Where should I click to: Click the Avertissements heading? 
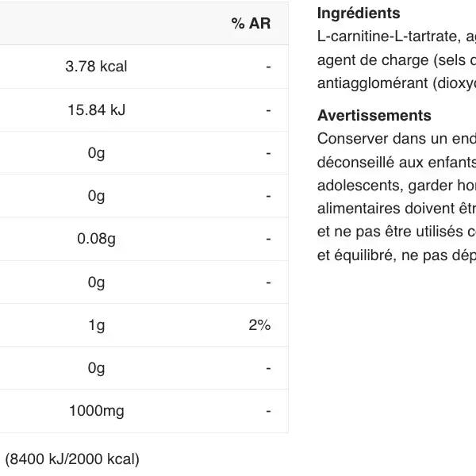tap(374, 116)
